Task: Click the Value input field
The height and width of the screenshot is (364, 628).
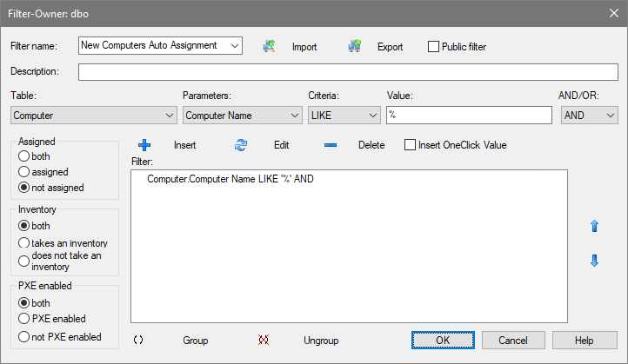Action: tap(469, 116)
